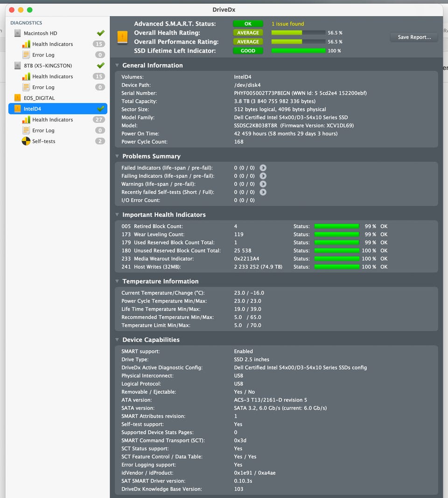The width and height of the screenshot is (448, 498).
Task: Click the "1 issue found" text
Action: tap(288, 24)
